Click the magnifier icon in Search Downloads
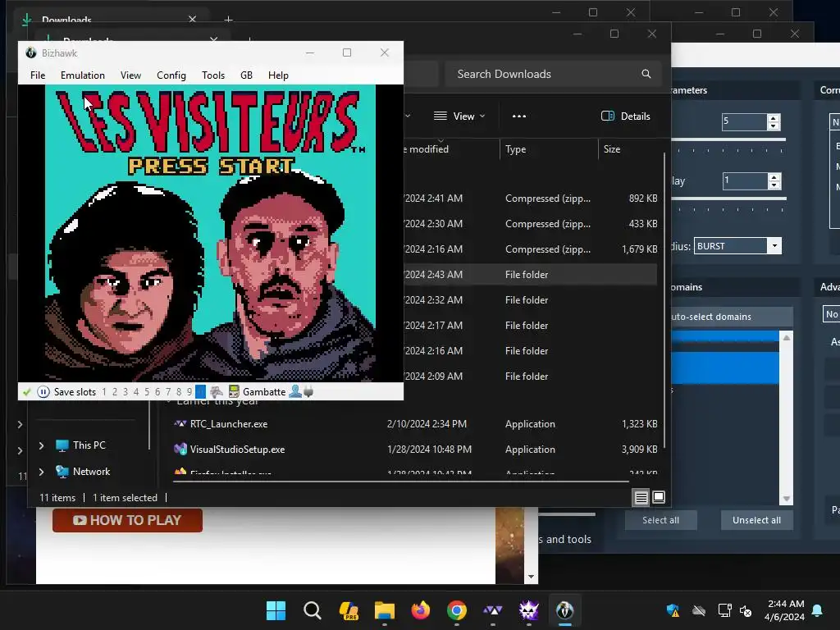Viewport: 840px width, 630px height. click(646, 74)
